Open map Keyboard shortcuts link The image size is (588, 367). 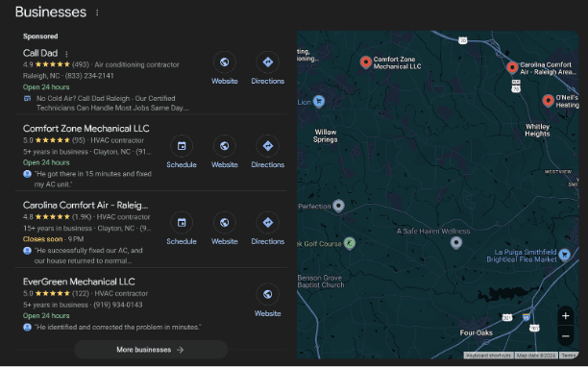click(x=488, y=355)
